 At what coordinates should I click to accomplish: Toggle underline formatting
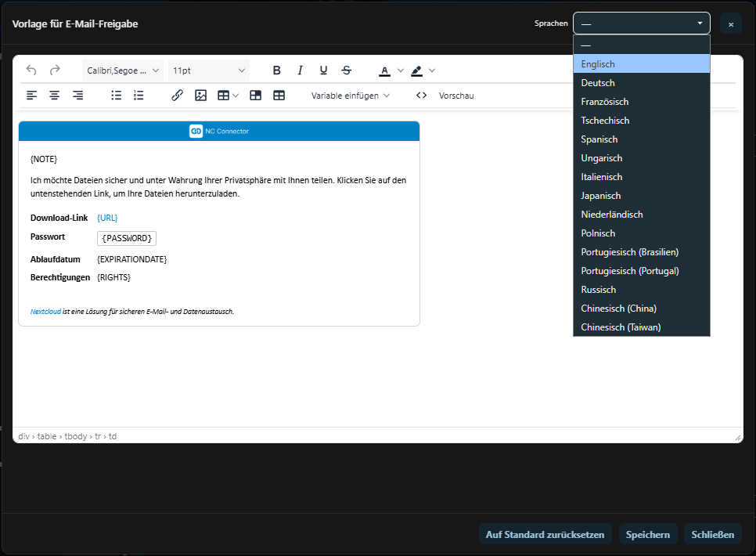point(323,70)
